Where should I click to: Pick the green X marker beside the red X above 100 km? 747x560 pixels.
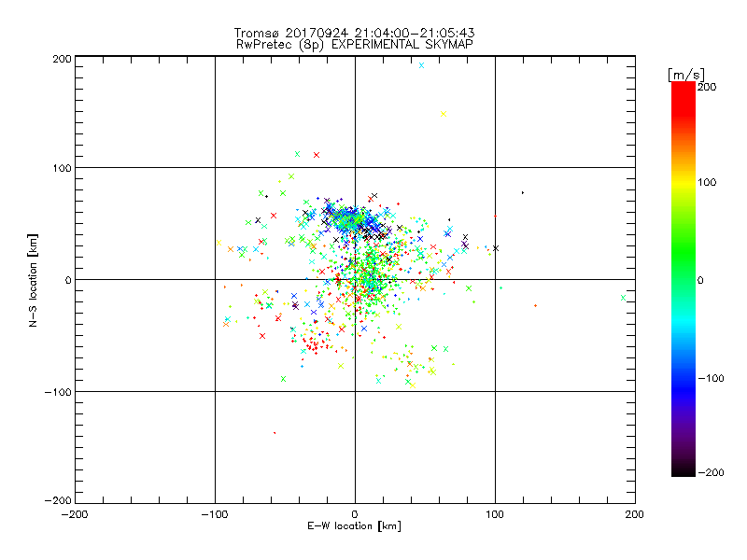click(x=297, y=154)
